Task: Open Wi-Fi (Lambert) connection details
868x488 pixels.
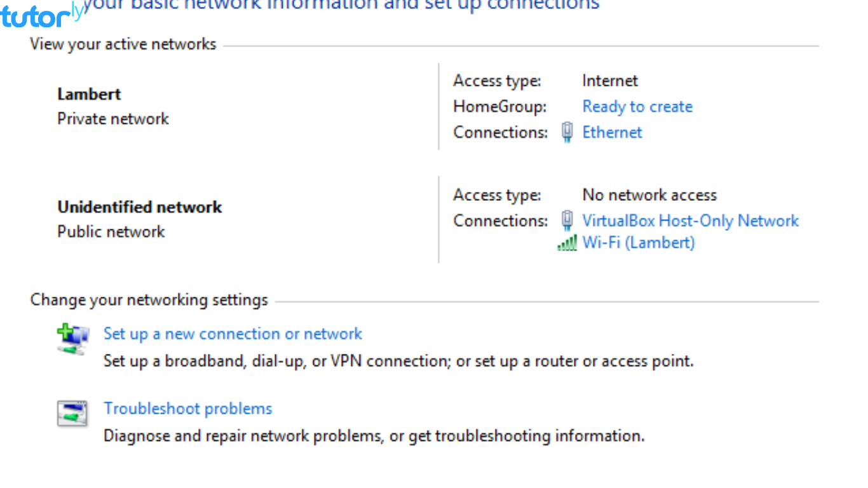Action: pyautogui.click(x=638, y=243)
